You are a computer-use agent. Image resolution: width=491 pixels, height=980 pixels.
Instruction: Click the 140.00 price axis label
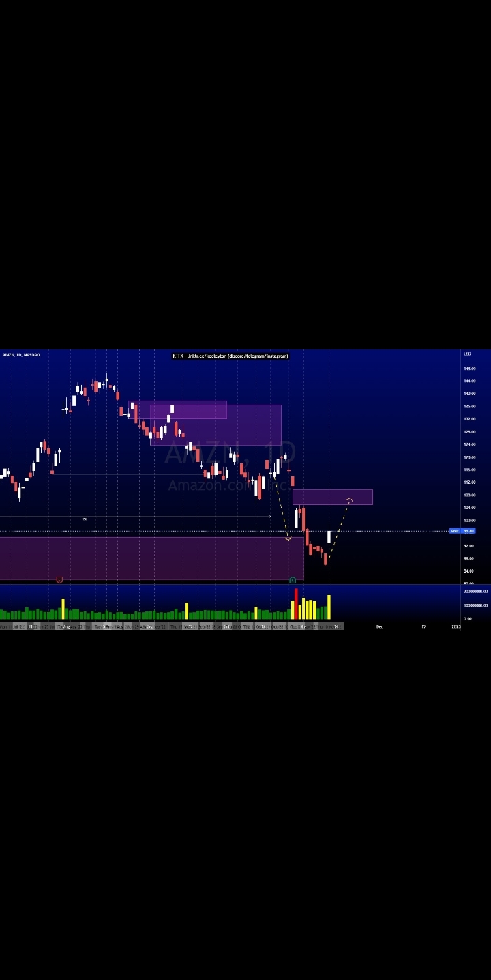click(469, 394)
